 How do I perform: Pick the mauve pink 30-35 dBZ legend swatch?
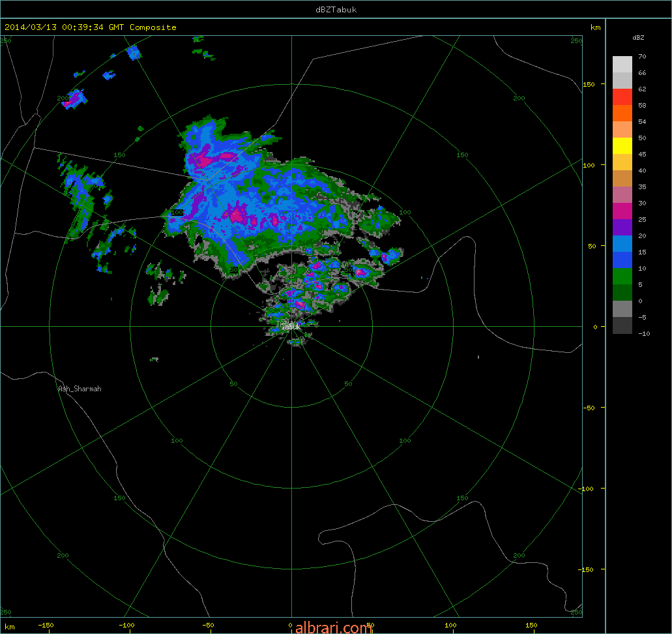[x=622, y=195]
